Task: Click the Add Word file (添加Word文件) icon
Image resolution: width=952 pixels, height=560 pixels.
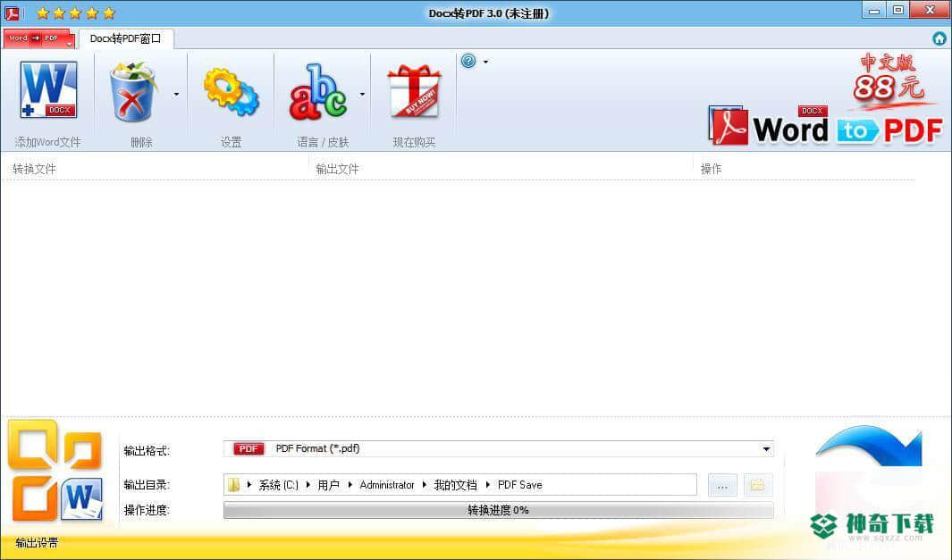Action: (48, 90)
